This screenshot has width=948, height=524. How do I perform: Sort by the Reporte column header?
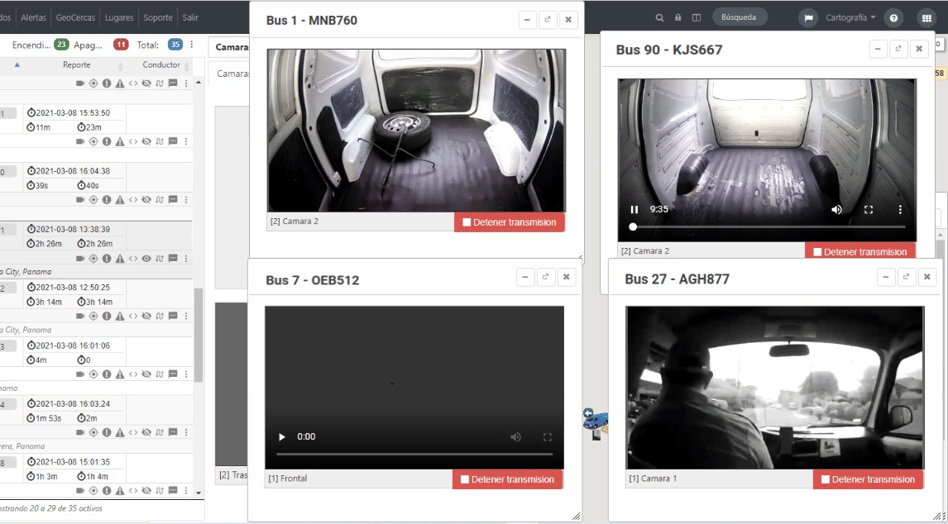click(x=77, y=65)
